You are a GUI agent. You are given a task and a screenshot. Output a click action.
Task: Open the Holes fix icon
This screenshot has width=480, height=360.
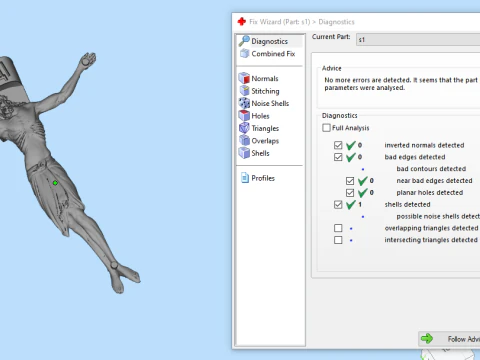[x=244, y=116]
